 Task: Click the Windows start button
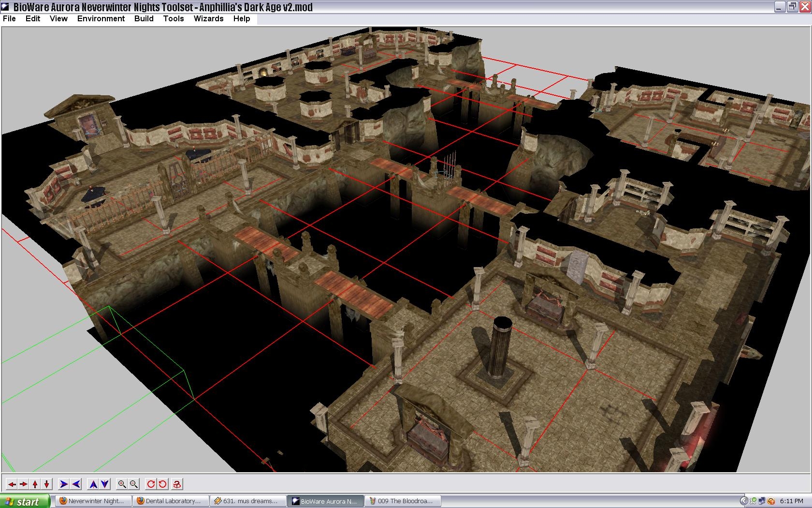click(25, 501)
